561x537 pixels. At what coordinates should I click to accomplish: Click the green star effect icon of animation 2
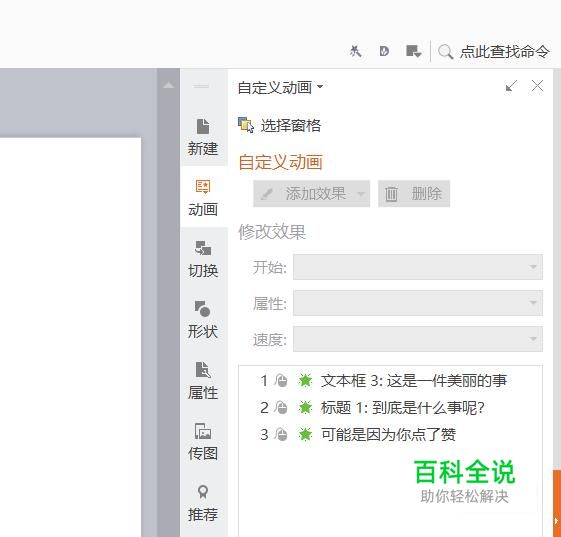tap(305, 407)
